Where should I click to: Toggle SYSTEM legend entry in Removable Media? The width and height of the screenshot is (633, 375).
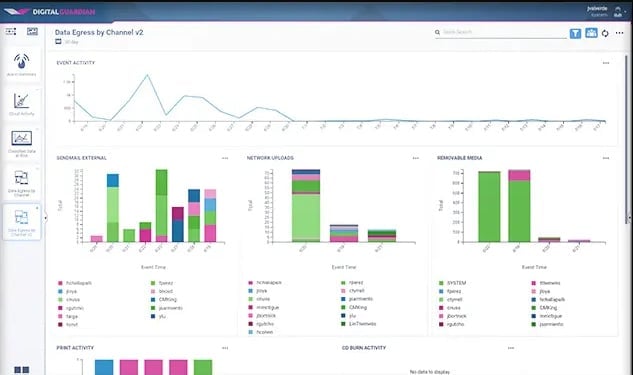coord(453,283)
